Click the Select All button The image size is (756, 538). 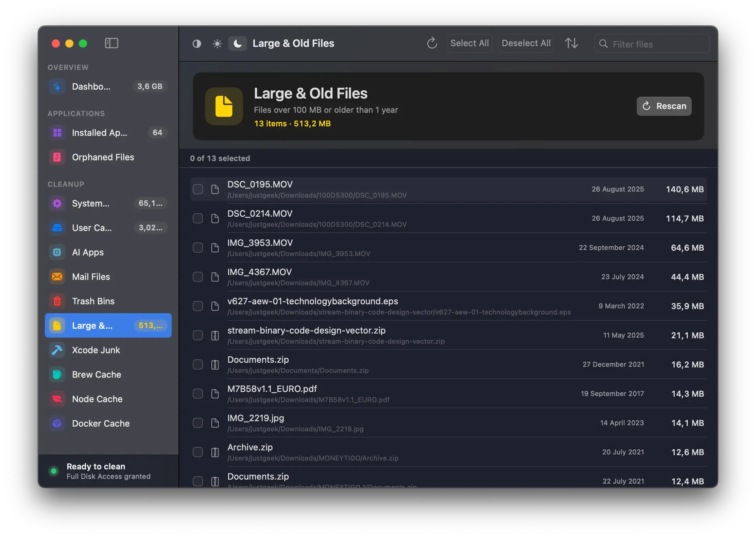469,43
